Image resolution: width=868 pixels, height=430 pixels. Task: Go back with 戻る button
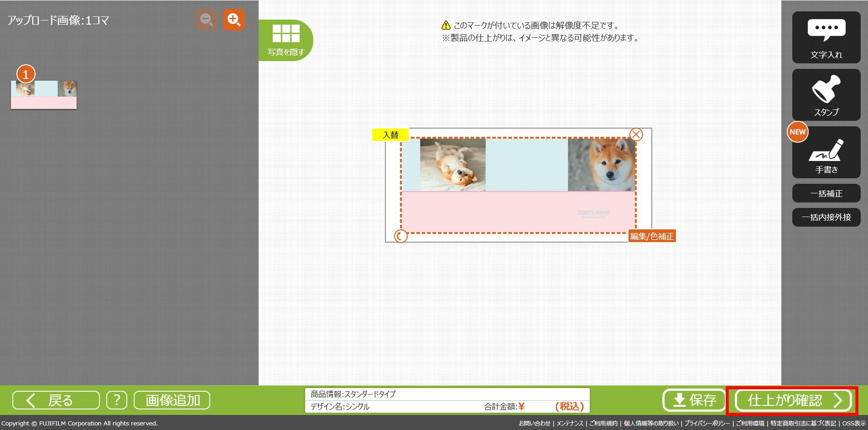56,400
